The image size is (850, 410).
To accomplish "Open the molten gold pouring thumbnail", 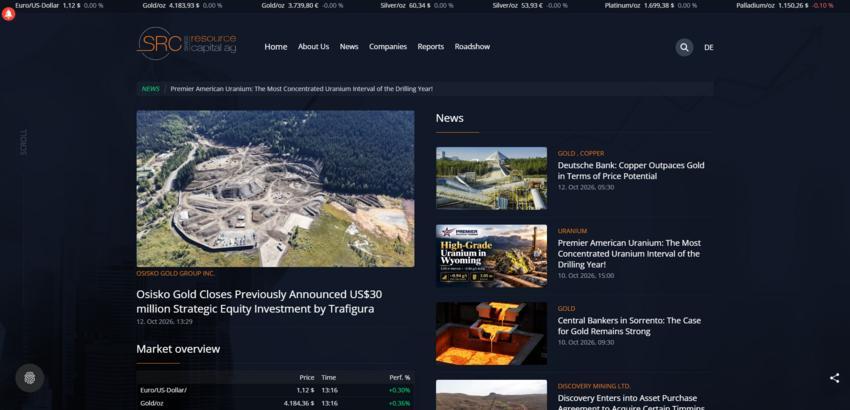I will (x=491, y=334).
